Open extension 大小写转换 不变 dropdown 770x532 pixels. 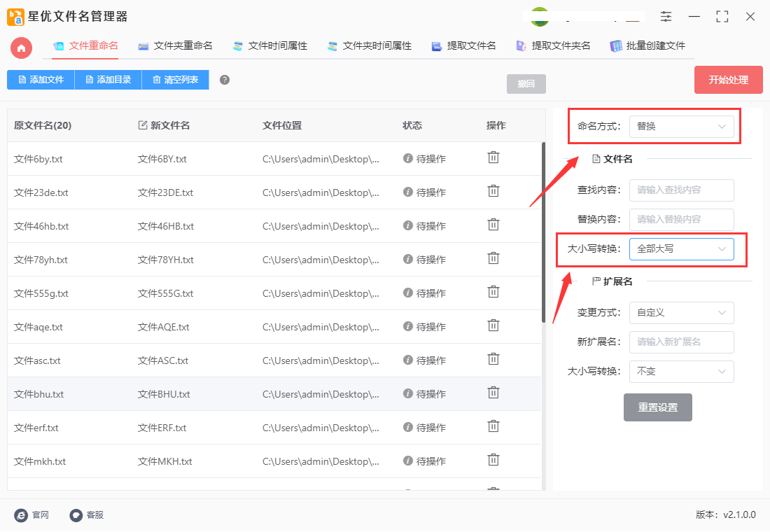coord(681,372)
